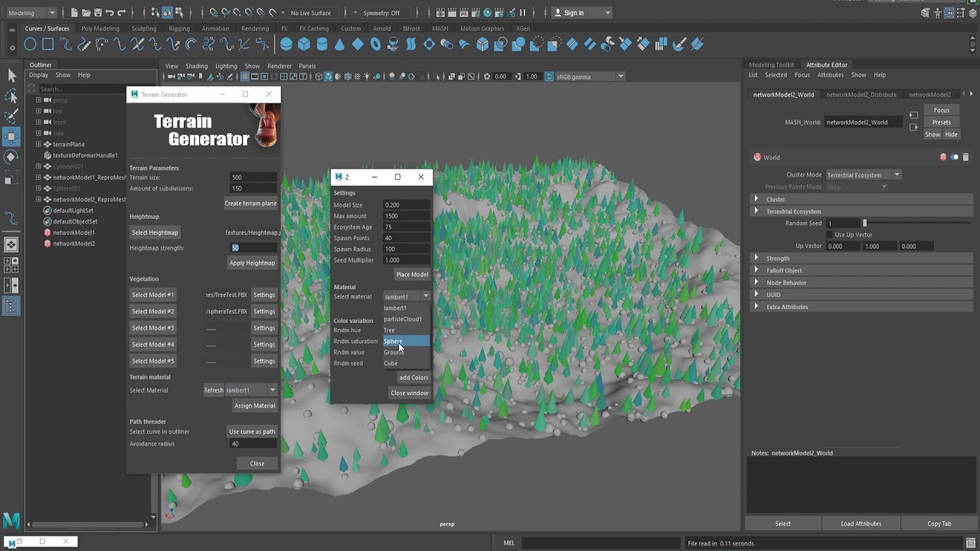Toggle the World node enable red icon

click(943, 157)
